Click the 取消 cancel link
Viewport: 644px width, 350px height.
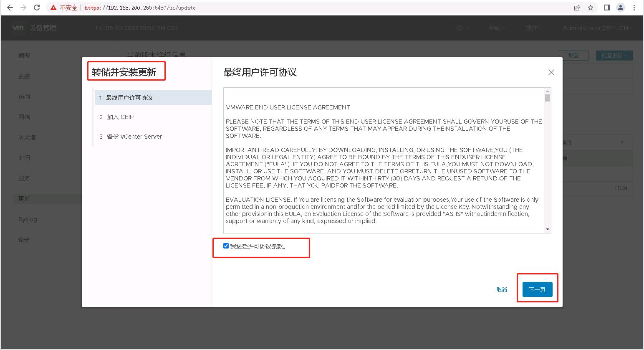click(502, 289)
